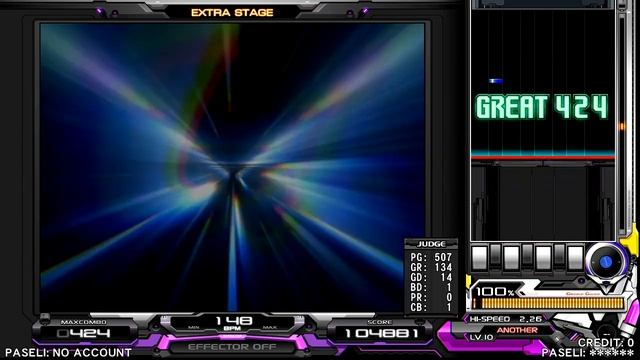Click the EFFECTOR OFF indicator
The image size is (640, 360).
tap(232, 347)
